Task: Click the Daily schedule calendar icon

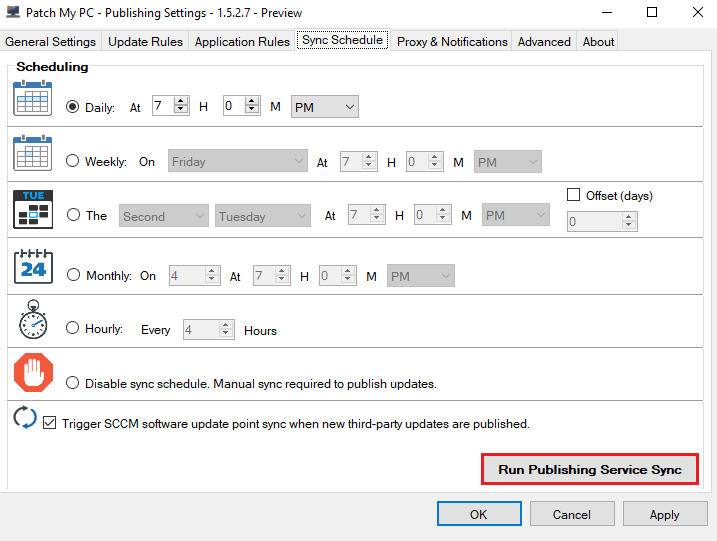Action: 32,98
